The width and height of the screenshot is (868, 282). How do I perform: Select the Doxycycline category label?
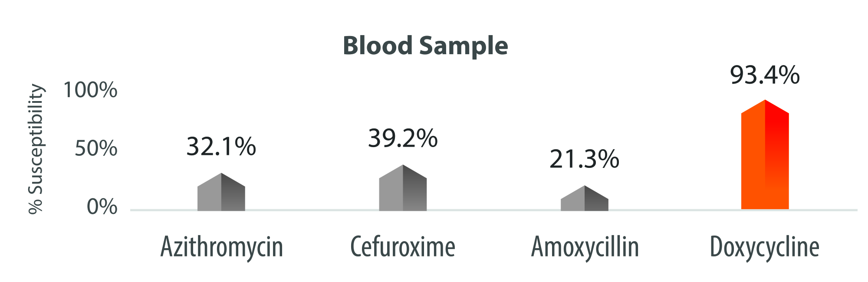point(765,247)
